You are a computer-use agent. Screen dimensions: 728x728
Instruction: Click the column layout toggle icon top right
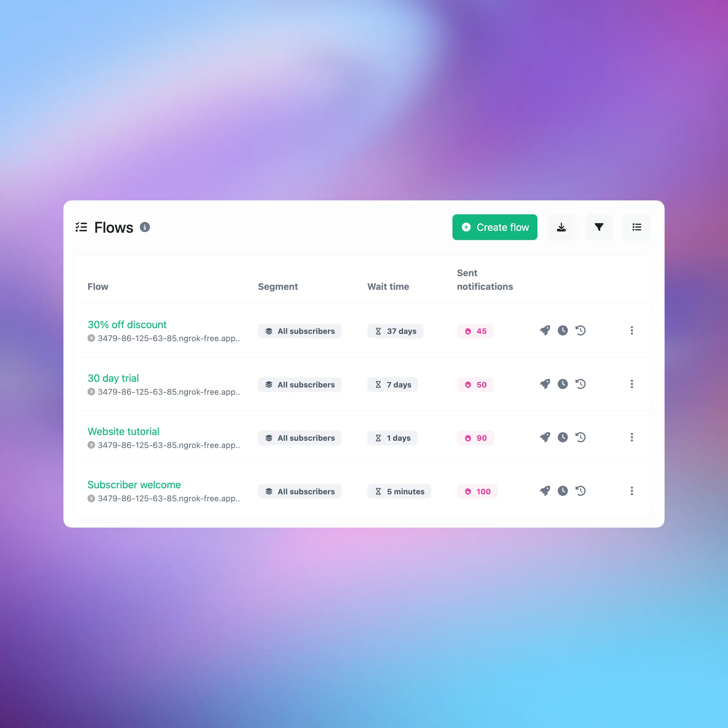pos(637,227)
